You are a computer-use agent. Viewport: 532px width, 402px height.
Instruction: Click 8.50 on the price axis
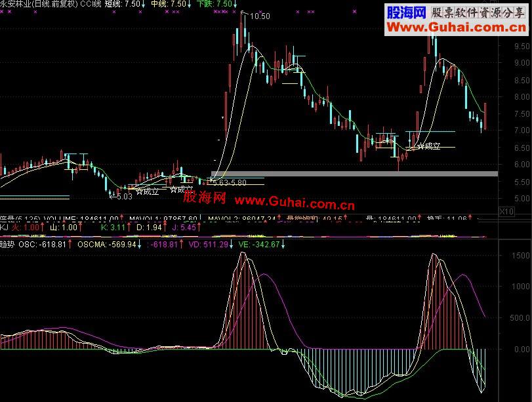point(522,81)
